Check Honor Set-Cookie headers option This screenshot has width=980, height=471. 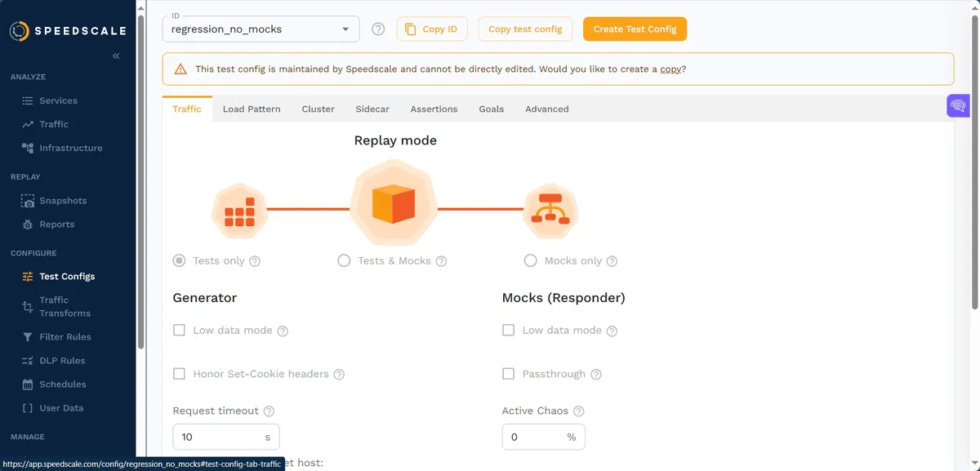pyautogui.click(x=180, y=374)
